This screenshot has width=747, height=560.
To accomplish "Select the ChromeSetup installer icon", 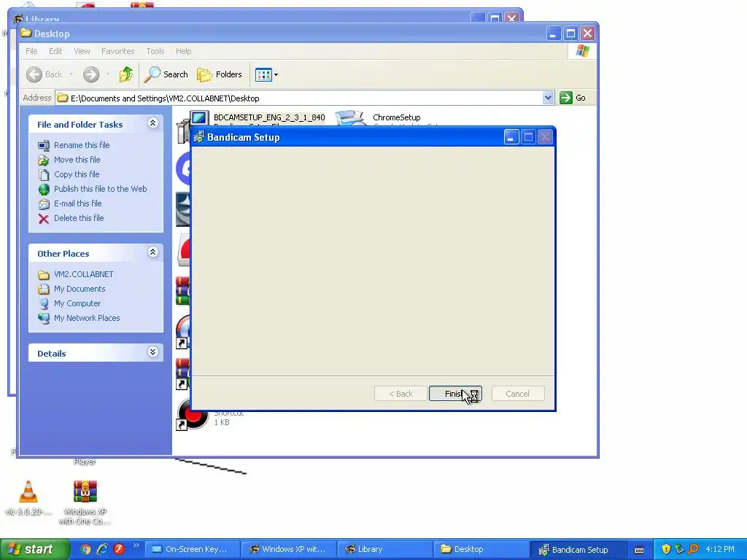I will tap(350, 119).
